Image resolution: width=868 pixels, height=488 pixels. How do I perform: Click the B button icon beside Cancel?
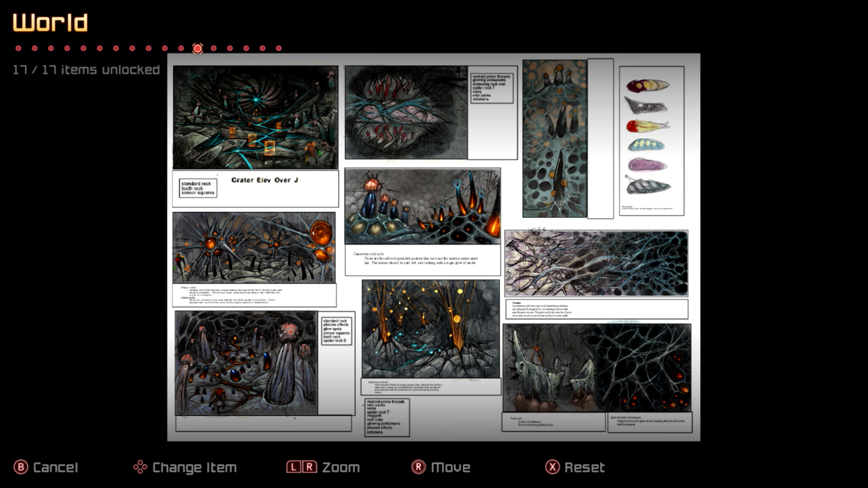point(21,467)
